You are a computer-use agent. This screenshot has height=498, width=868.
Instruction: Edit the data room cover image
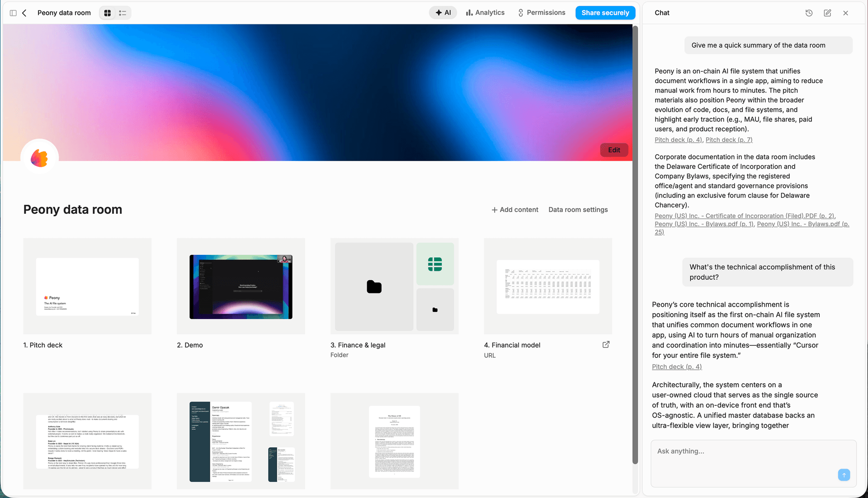[613, 150]
